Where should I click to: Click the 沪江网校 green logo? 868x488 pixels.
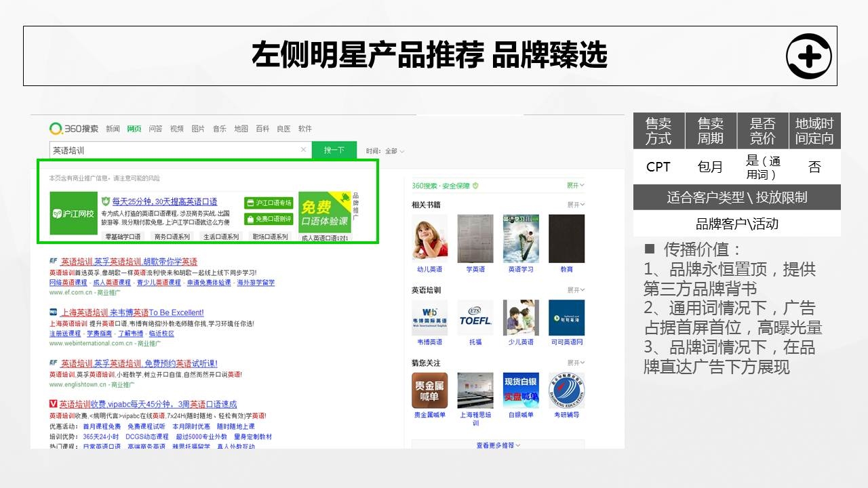74,213
